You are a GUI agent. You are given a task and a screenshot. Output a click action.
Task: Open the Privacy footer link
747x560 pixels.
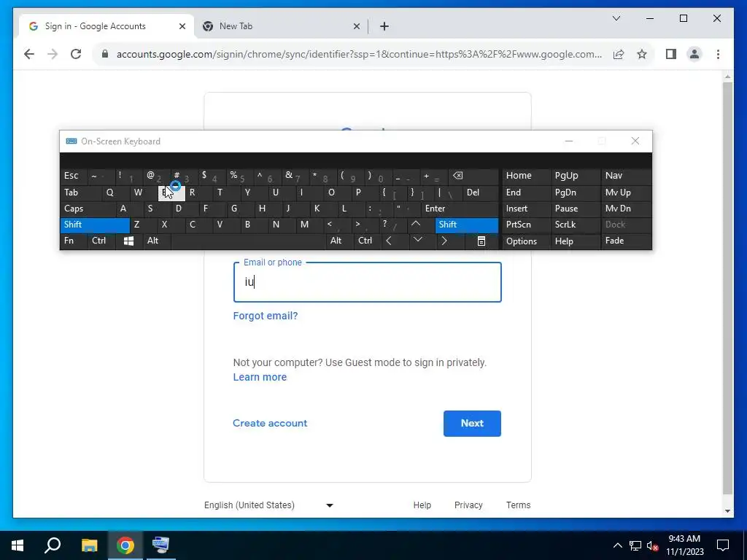pyautogui.click(x=468, y=505)
